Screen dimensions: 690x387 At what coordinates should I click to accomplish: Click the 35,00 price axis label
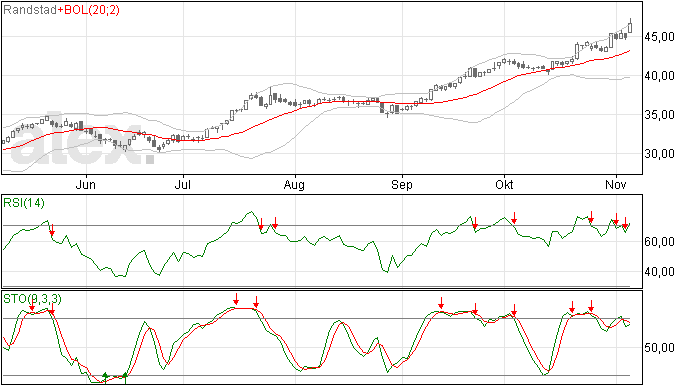659,115
